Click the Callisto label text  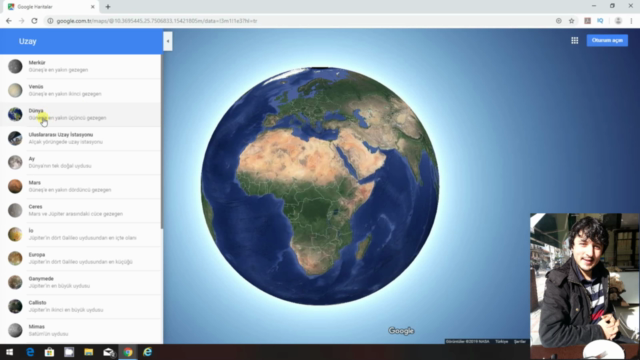tap(38, 302)
